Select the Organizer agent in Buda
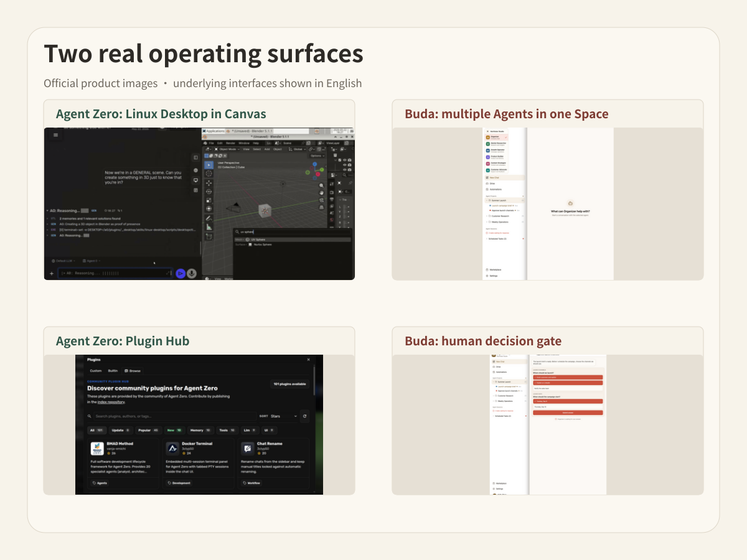 click(496, 137)
